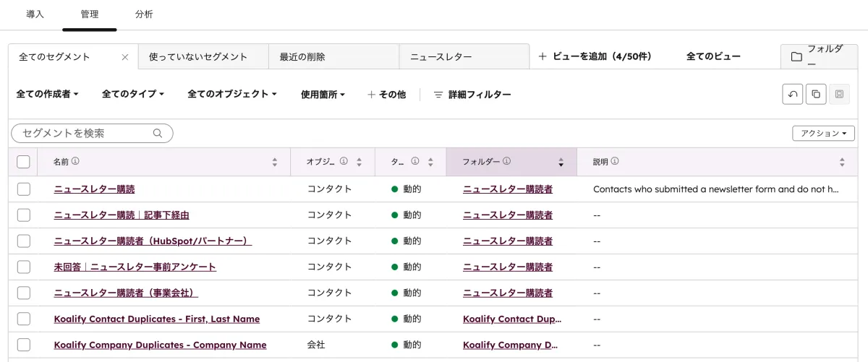The height and width of the screenshot is (362, 868).
Task: Toggle the select-all checkbox in header
Action: (x=24, y=162)
